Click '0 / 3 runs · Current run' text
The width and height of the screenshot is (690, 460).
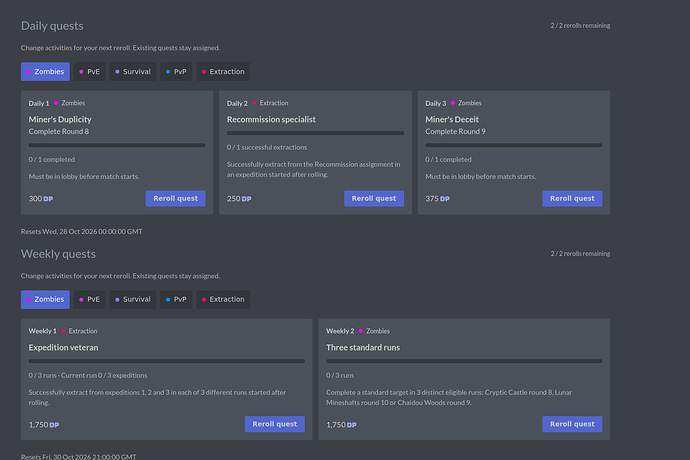point(88,375)
